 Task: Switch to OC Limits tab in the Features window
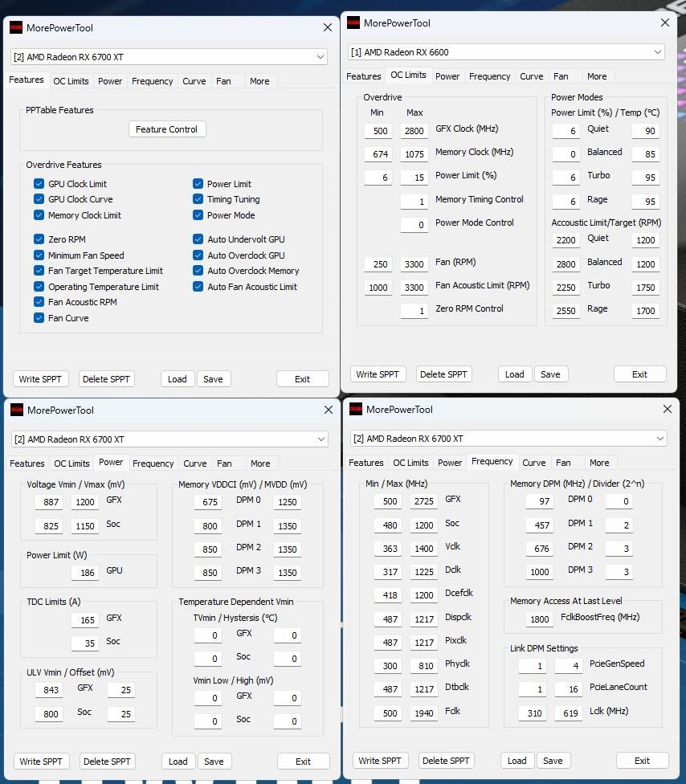(x=71, y=81)
